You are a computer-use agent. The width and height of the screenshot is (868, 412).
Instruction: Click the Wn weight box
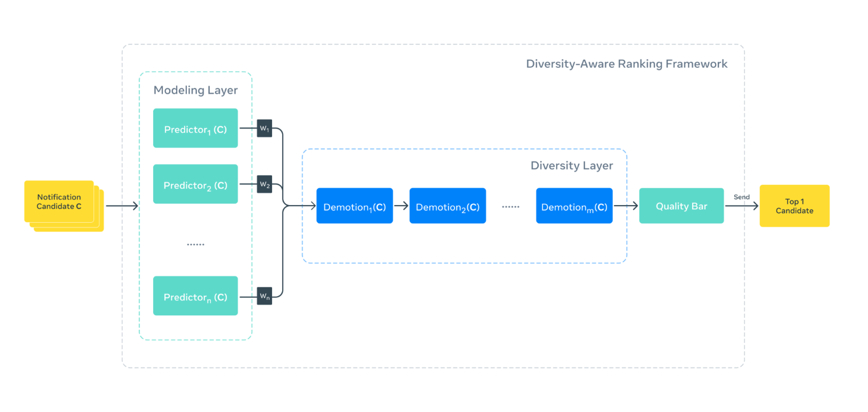tap(264, 296)
